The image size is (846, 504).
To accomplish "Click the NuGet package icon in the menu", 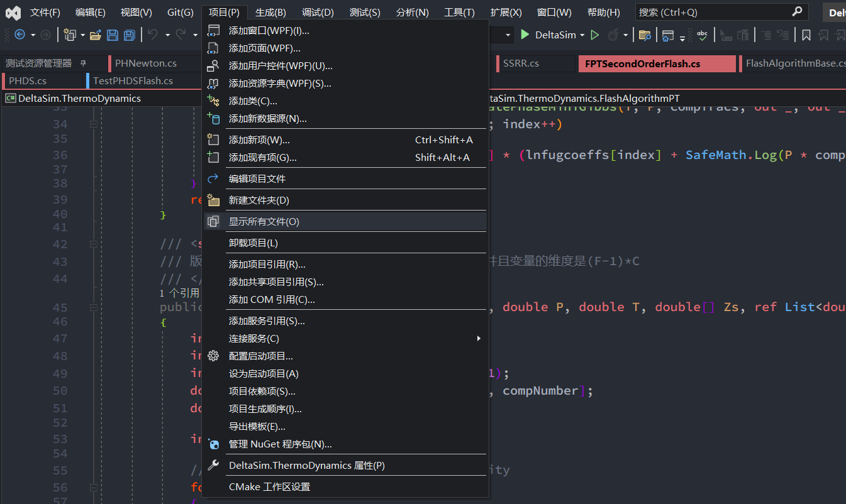I will coord(213,444).
